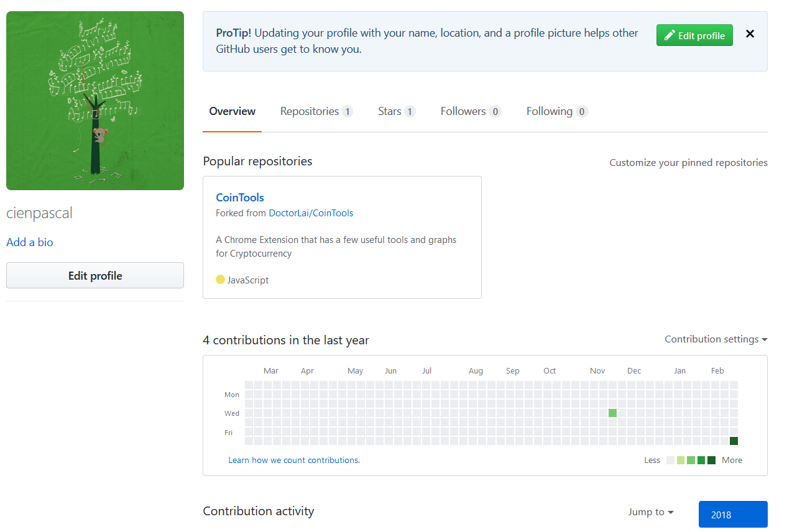
Task: Select the dark green contribution square in February
Action: pos(734,441)
